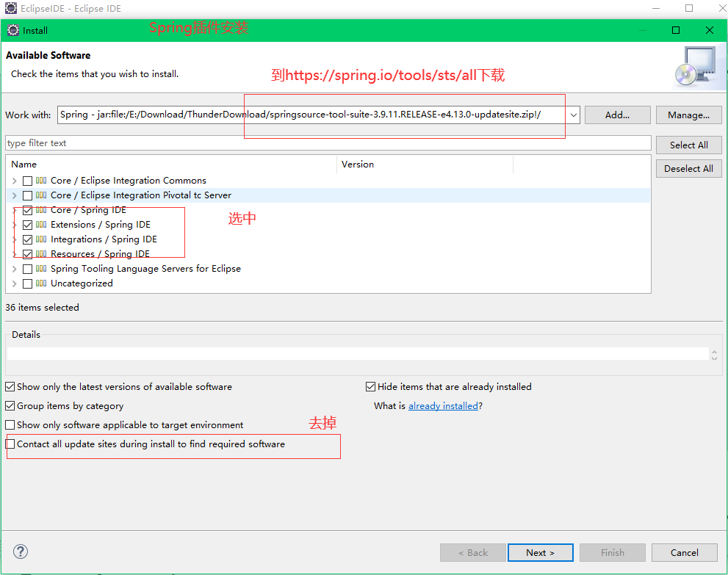Uncheck Extensions / Spring IDE checkbox

click(x=27, y=225)
